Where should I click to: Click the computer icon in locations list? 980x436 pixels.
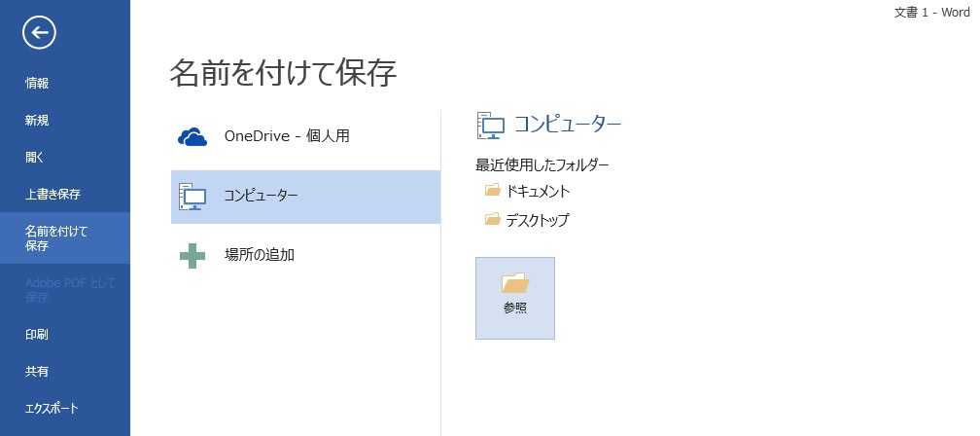pos(192,197)
